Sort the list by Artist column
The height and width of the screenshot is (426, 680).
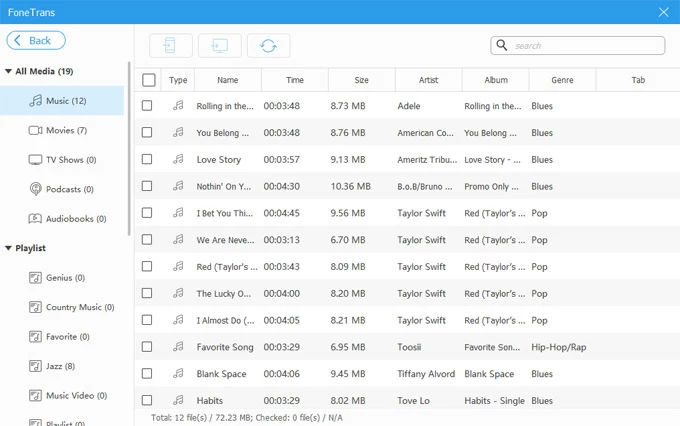point(428,80)
